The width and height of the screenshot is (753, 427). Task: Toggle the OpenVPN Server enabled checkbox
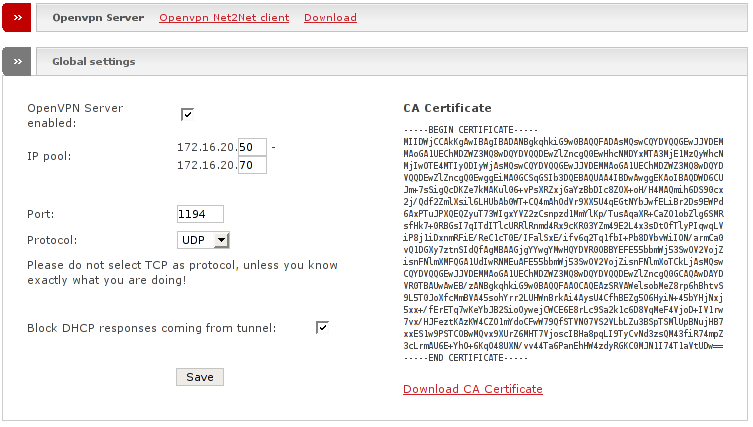[187, 114]
